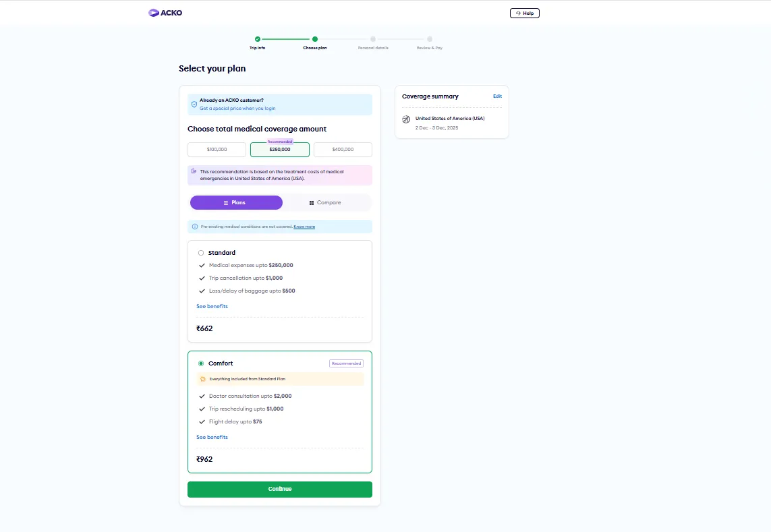Choose the $100,000 coverage amount
Screen dimensions: 771x532
pyautogui.click(x=217, y=150)
